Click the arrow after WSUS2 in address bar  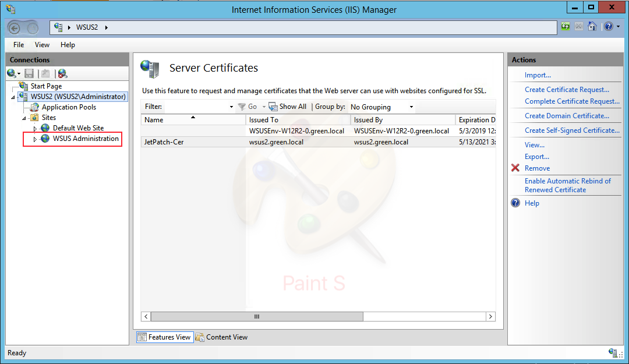coord(107,27)
